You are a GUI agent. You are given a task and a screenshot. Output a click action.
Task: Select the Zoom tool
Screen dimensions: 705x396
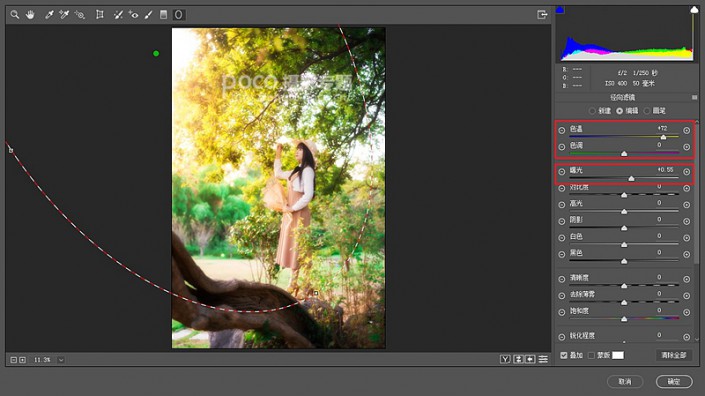pyautogui.click(x=15, y=15)
